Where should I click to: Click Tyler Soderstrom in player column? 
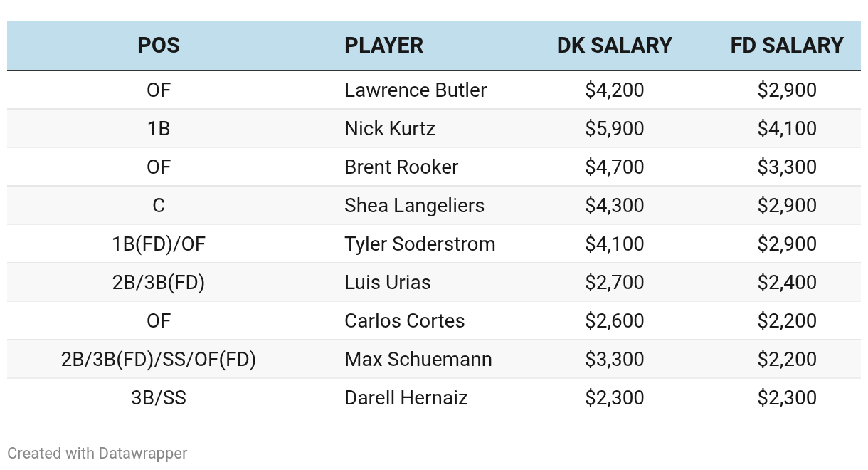[x=420, y=244]
